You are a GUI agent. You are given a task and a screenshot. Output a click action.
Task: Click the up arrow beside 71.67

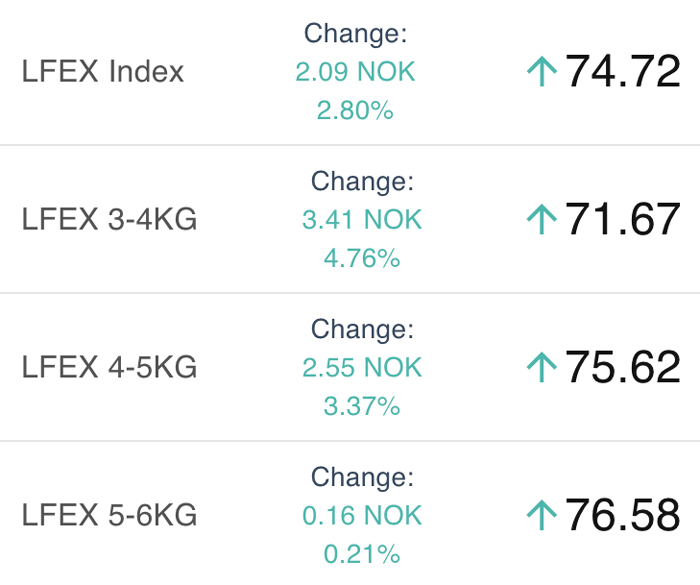point(542,219)
